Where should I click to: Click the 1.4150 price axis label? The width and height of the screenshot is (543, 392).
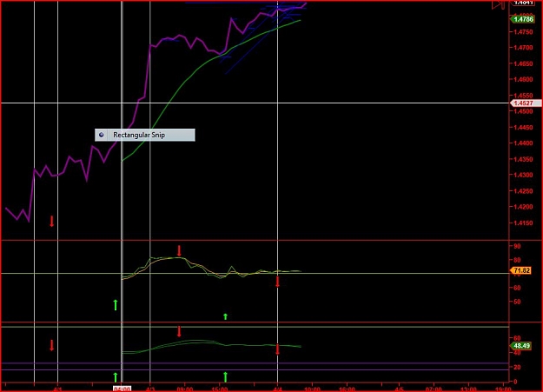(523, 223)
